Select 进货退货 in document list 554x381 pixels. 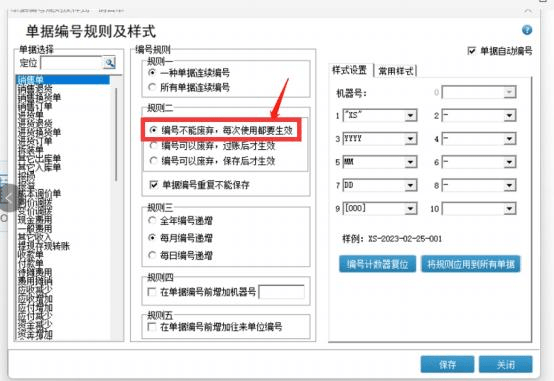[35, 123]
